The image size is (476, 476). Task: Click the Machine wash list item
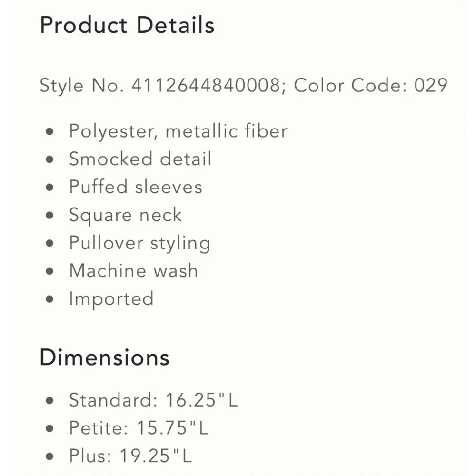[x=133, y=271]
